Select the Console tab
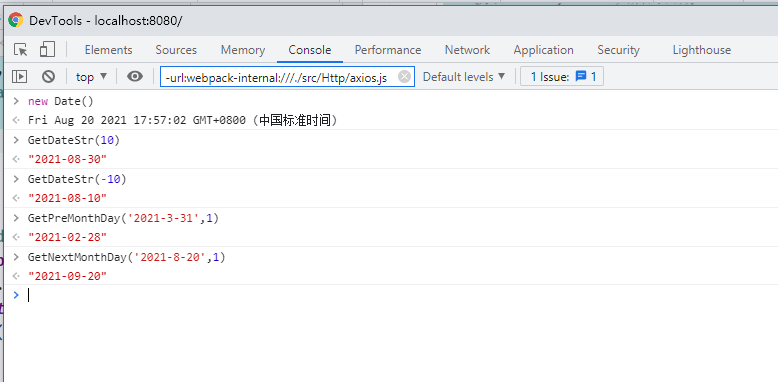The image size is (778, 382). [310, 50]
